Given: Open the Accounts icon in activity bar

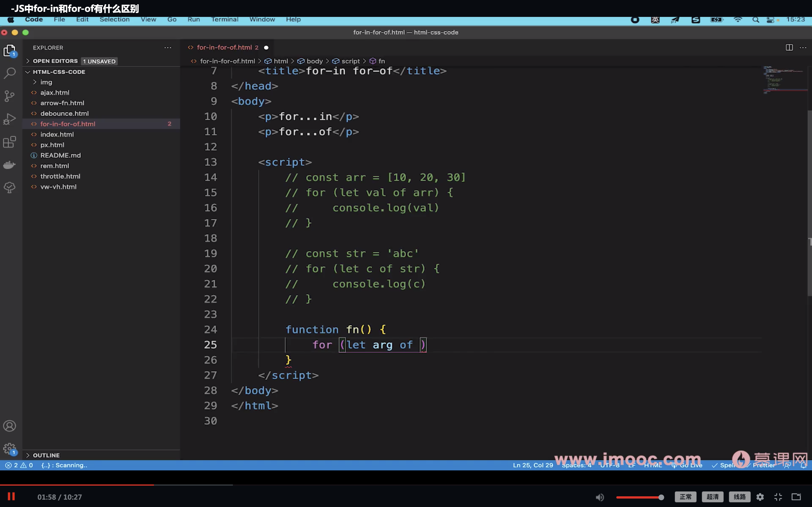Looking at the screenshot, I should coord(10,426).
